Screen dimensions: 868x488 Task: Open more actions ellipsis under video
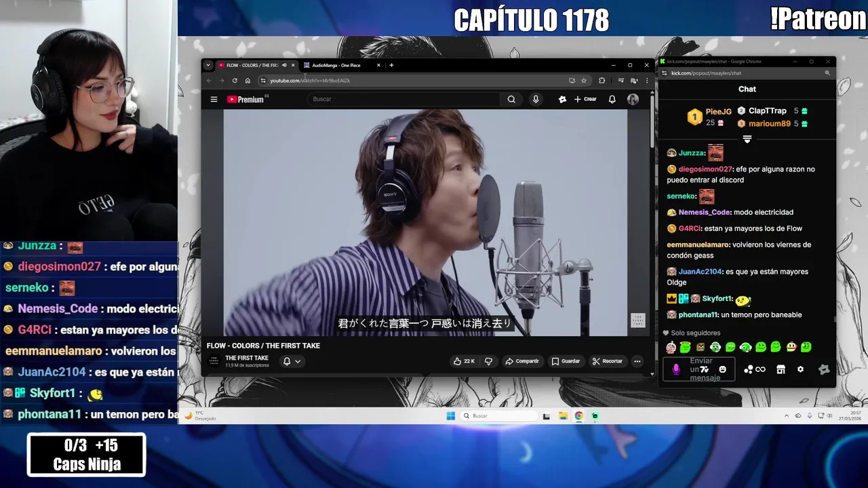tap(637, 361)
